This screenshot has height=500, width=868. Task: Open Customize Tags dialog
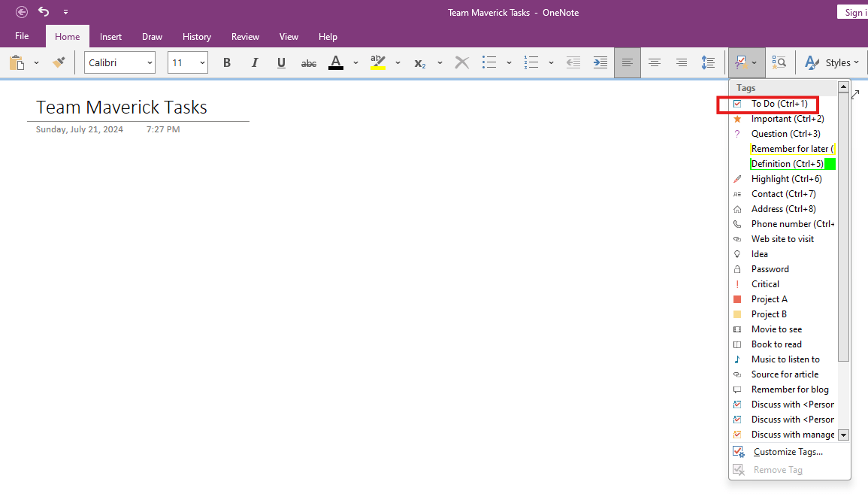pos(789,452)
